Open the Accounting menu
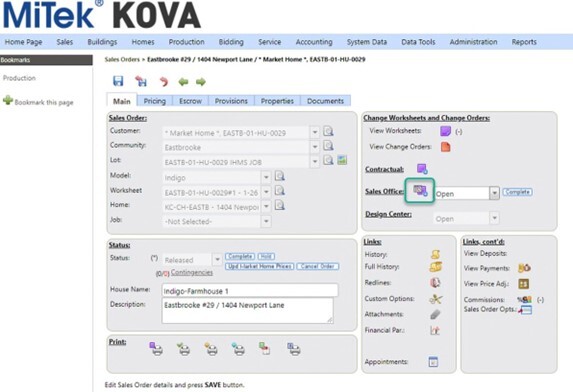Viewport: 573px width, 392px height. [x=314, y=42]
